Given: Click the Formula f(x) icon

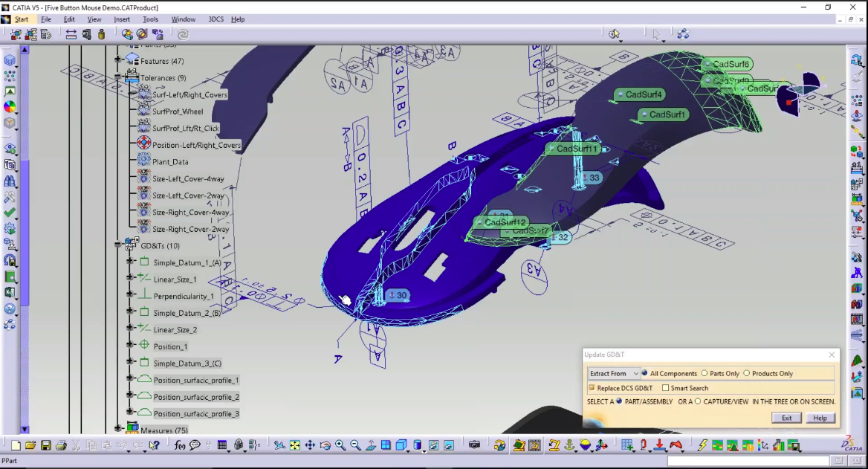Looking at the screenshot, I should 178,444.
